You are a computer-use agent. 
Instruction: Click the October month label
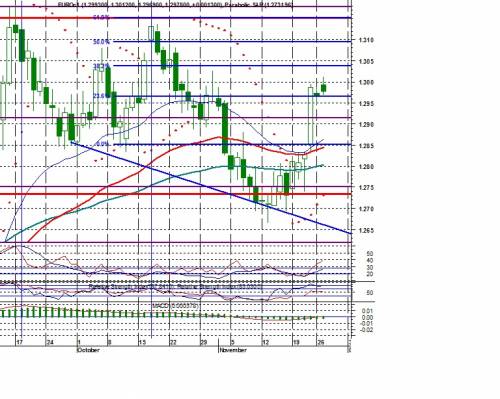coord(88,350)
